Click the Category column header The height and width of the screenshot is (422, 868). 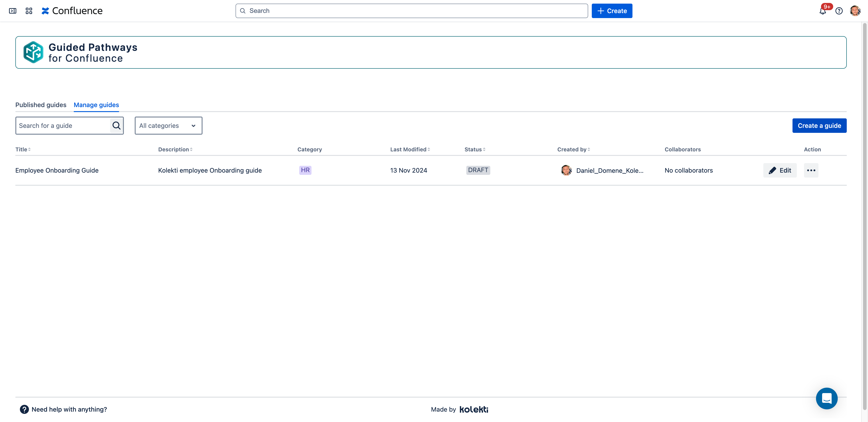[309, 149]
